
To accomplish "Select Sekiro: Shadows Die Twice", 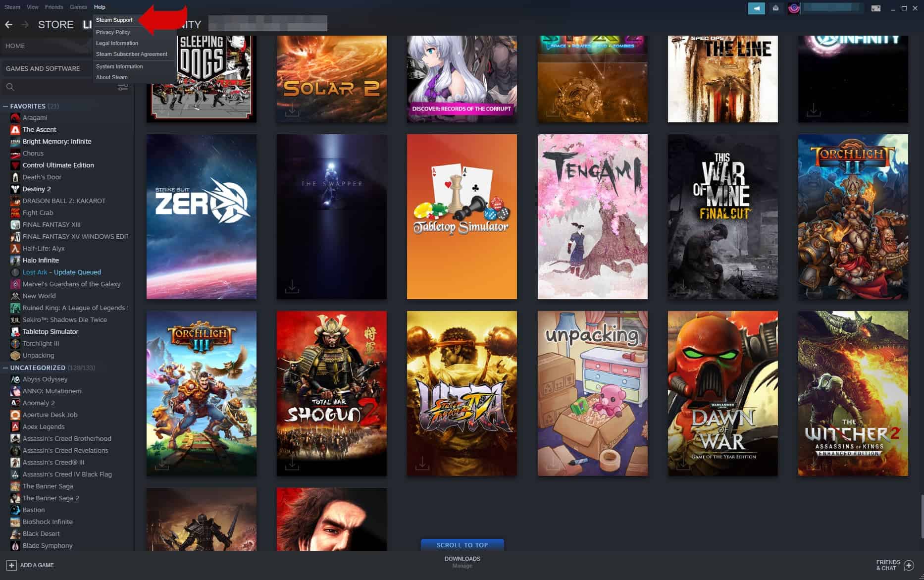I will 65,319.
